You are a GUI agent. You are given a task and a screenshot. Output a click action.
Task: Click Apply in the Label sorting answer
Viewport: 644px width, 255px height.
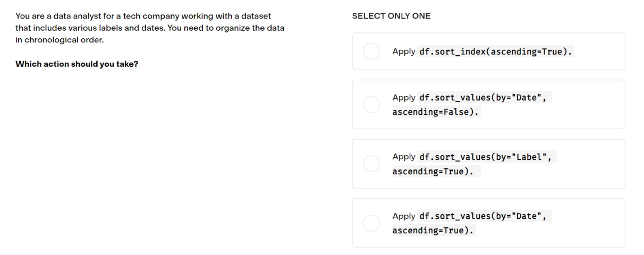(x=404, y=157)
